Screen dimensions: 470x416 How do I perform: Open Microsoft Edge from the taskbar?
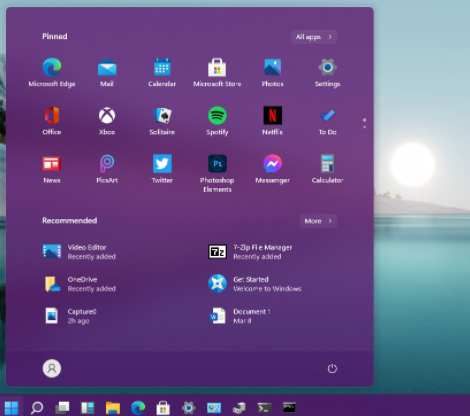[x=138, y=407]
